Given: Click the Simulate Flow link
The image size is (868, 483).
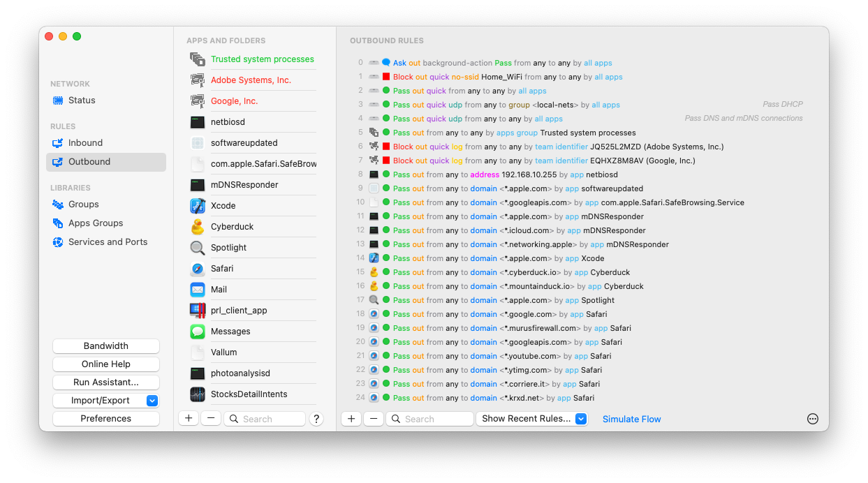Looking at the screenshot, I should [x=632, y=419].
